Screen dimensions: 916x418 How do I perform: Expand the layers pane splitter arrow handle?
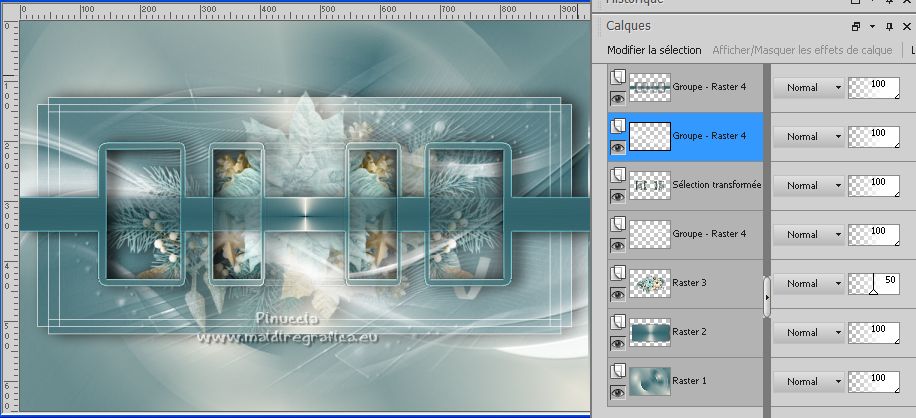tap(766, 297)
